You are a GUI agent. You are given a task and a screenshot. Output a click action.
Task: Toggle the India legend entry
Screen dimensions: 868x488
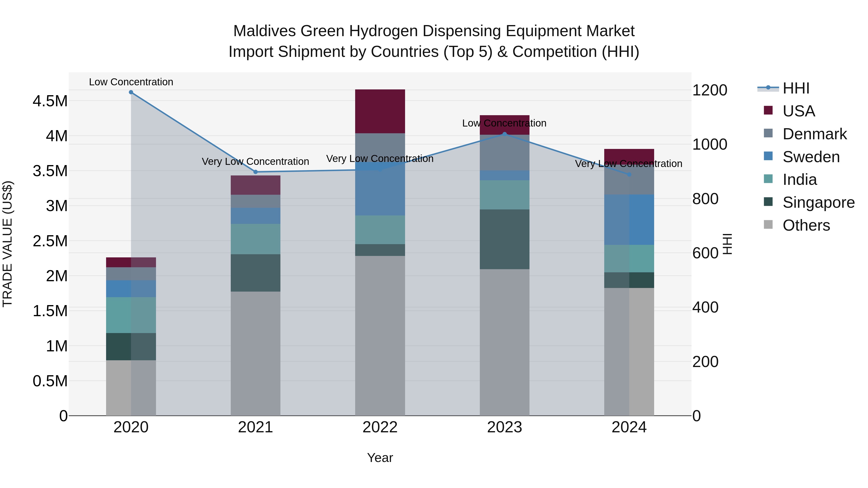(x=791, y=180)
